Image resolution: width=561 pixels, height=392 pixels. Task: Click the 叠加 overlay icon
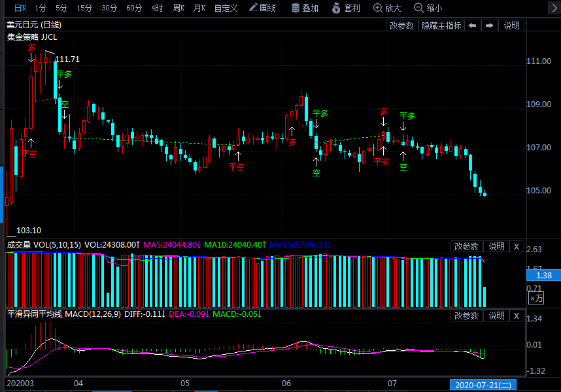(305, 8)
